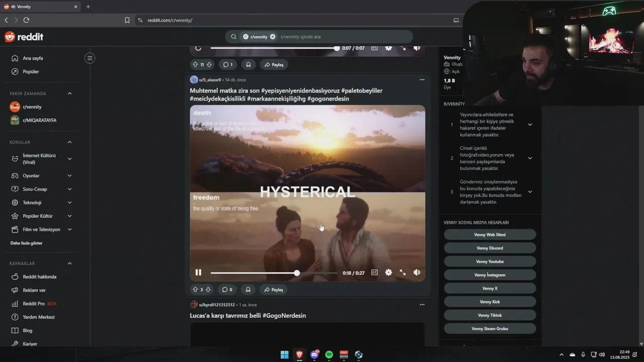Open Reklam ver
The width and height of the screenshot is (644, 362).
[x=34, y=291]
